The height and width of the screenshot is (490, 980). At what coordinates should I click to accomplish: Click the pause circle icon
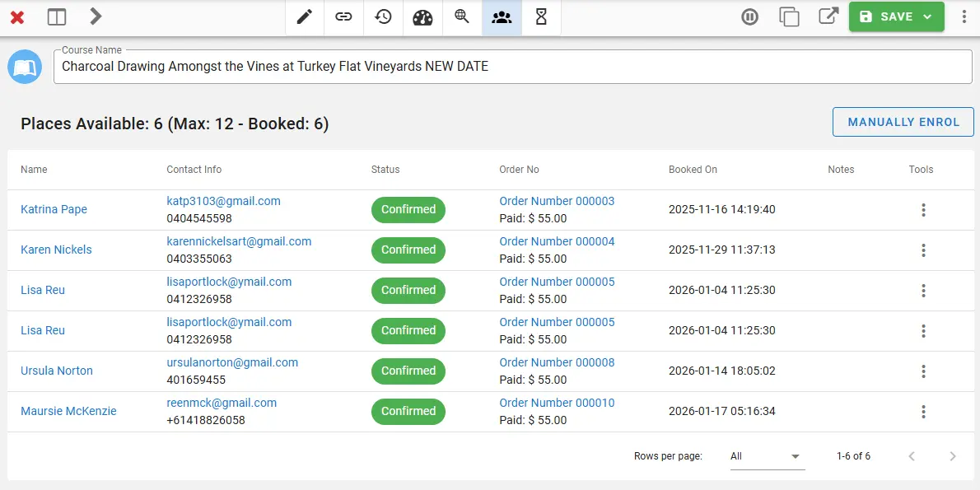(749, 17)
